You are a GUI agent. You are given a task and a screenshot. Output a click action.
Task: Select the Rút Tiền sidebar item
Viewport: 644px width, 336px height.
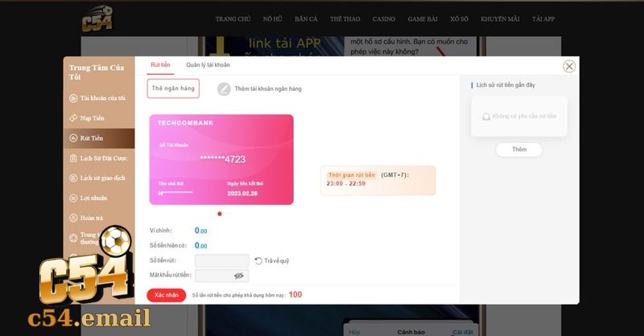pyautogui.click(x=99, y=138)
